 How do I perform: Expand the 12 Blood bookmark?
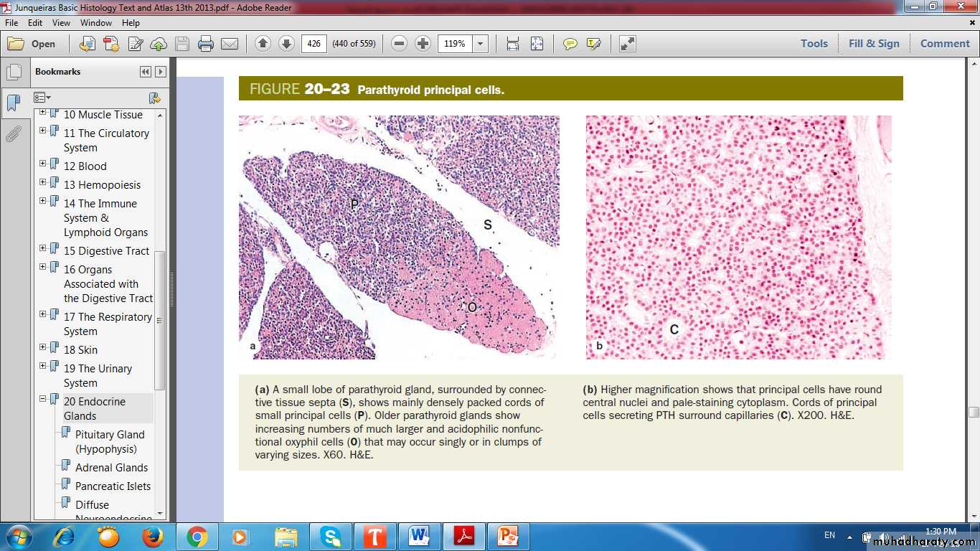pos(42,164)
